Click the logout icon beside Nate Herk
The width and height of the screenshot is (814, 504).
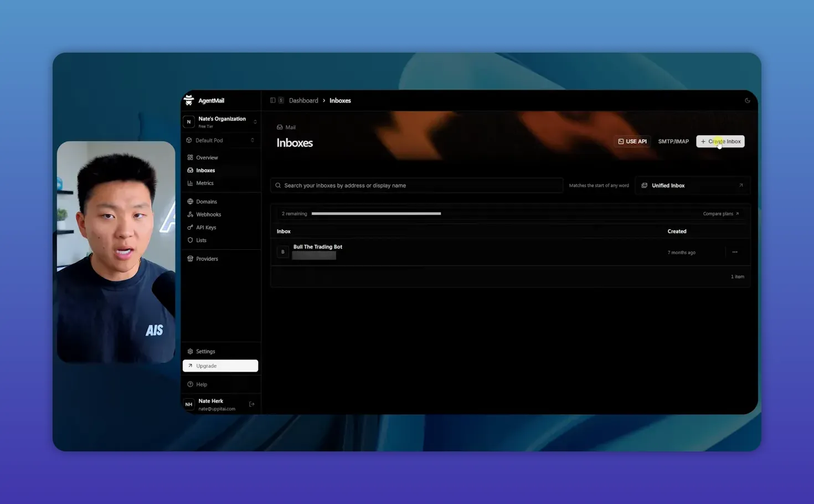[x=252, y=404]
